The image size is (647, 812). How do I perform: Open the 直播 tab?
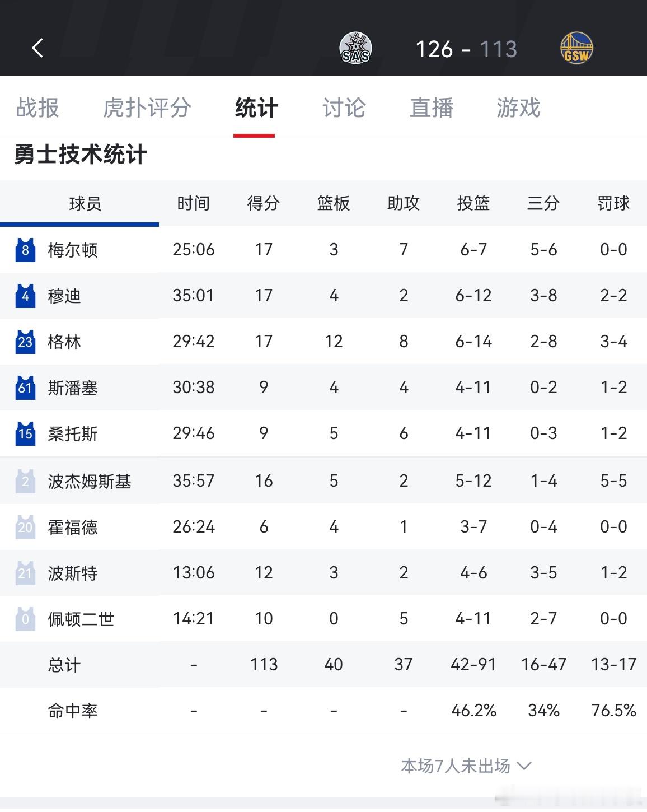[431, 108]
